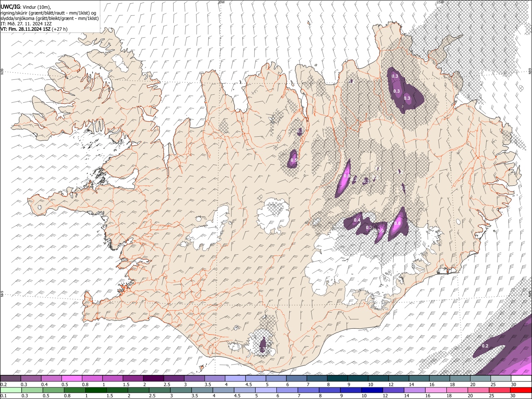Click the "0.6" value on the snow patch
The width and height of the screenshot is (532, 399).
[x=381, y=231]
